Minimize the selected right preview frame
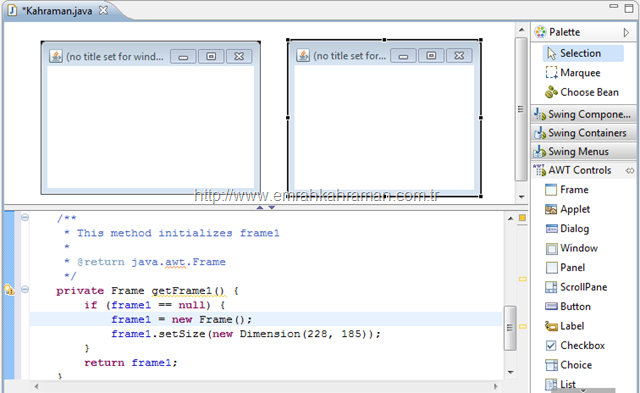640x393 pixels. [x=403, y=56]
